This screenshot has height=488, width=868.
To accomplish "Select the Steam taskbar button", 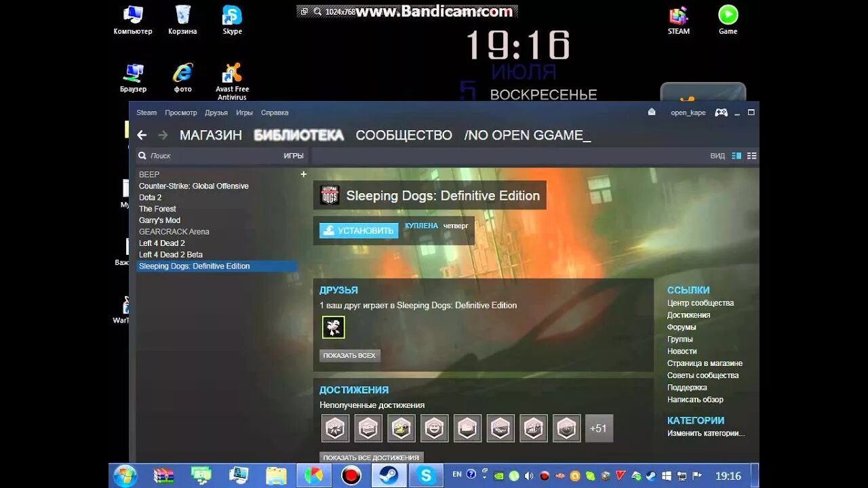I will pyautogui.click(x=389, y=476).
